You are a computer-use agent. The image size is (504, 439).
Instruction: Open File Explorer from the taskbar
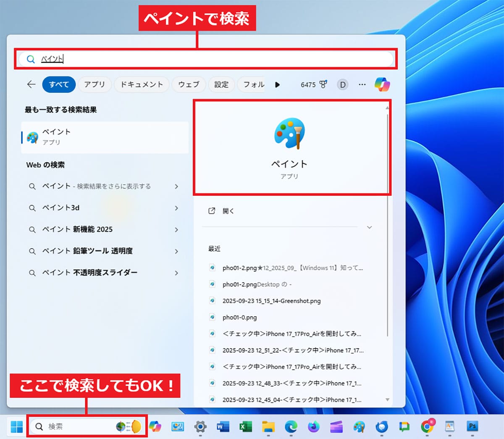[268, 427]
